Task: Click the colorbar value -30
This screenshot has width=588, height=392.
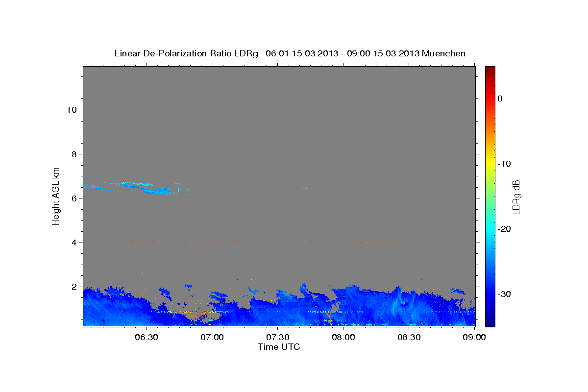Action: click(x=505, y=294)
